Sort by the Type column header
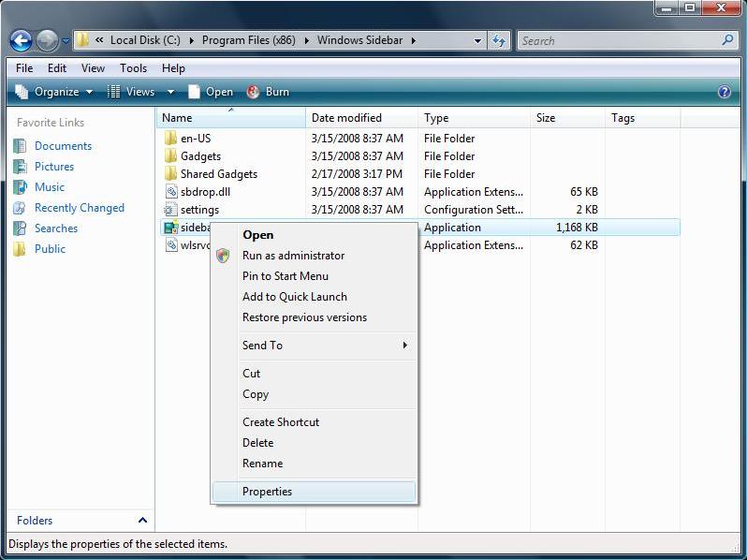747x560 pixels. [474, 118]
